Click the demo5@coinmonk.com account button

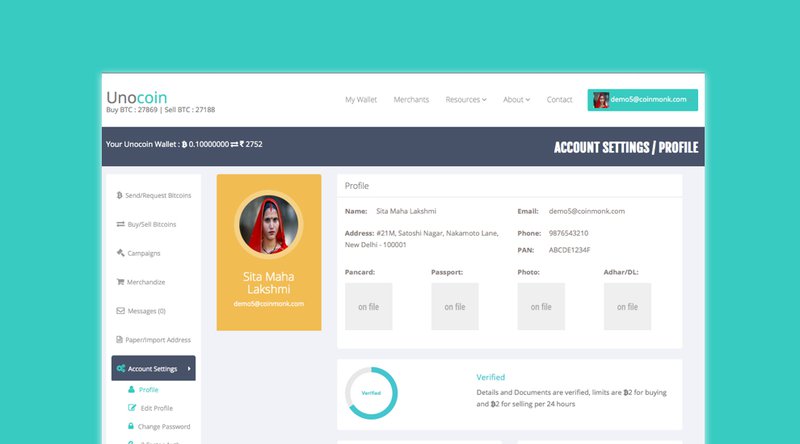click(642, 100)
